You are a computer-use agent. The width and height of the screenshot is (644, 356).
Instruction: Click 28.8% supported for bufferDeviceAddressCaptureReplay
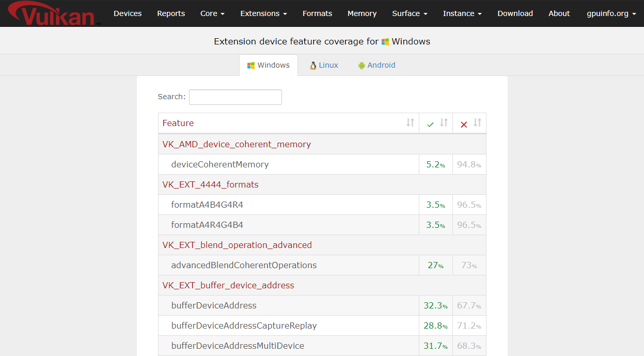tap(436, 326)
